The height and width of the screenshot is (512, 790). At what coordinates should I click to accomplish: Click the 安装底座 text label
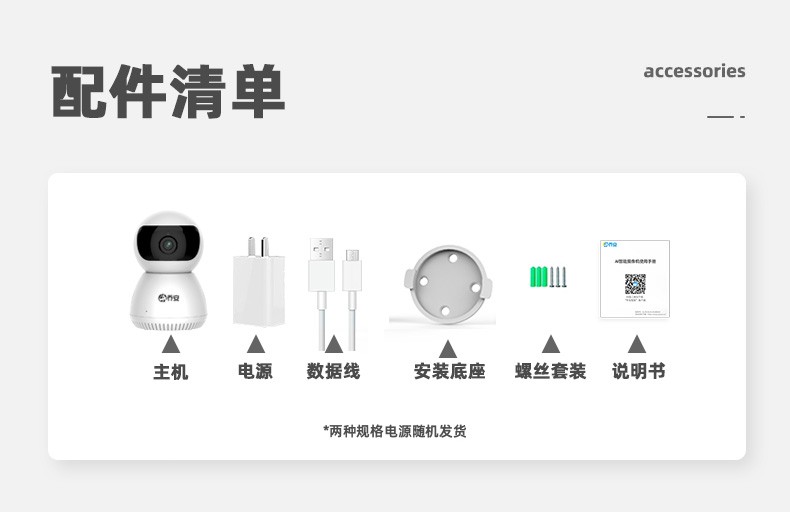coord(449,371)
